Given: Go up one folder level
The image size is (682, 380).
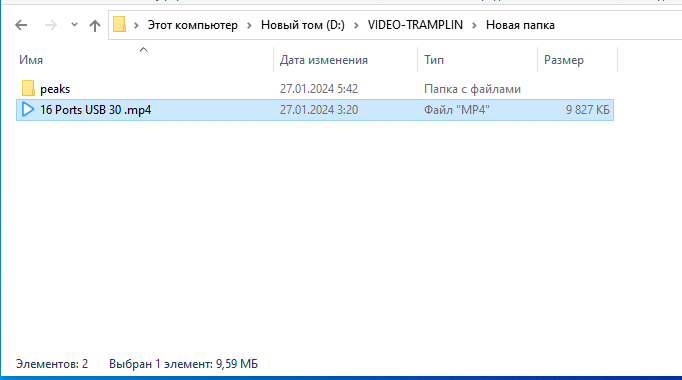Looking at the screenshot, I should [95, 25].
